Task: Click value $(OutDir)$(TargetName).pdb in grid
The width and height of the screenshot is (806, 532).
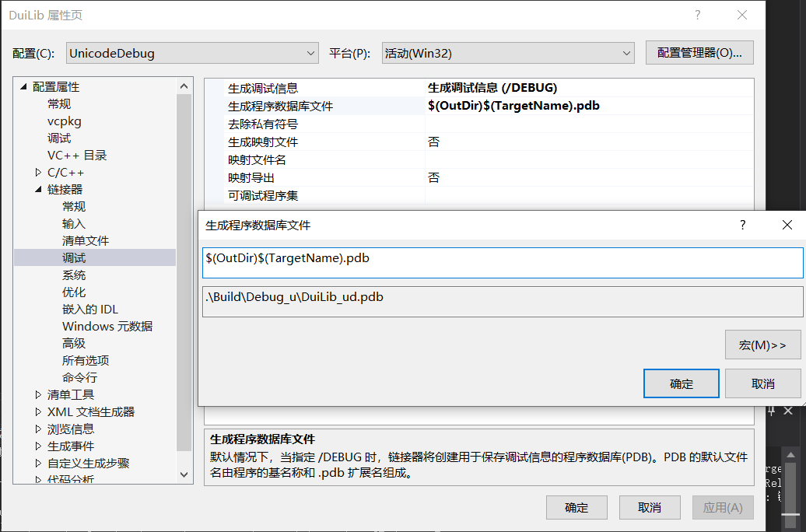Action: click(x=513, y=106)
